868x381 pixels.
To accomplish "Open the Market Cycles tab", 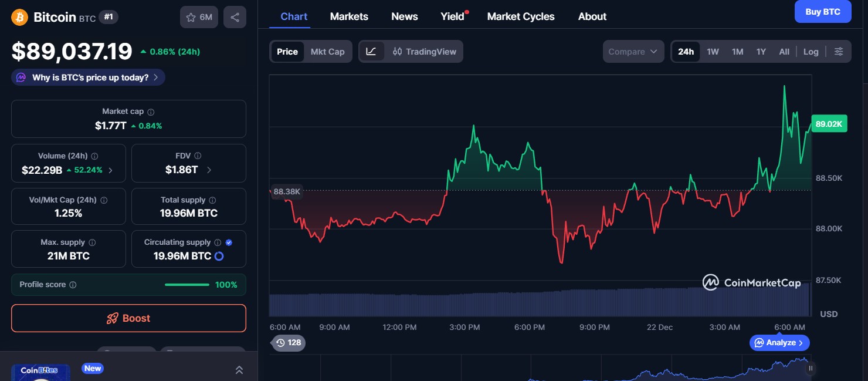I will [x=521, y=16].
